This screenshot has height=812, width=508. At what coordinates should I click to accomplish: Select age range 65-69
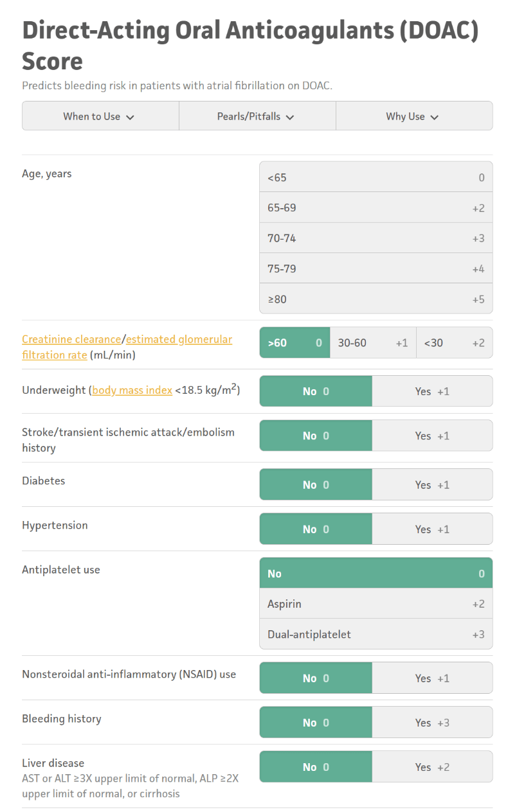pyautogui.click(x=376, y=208)
